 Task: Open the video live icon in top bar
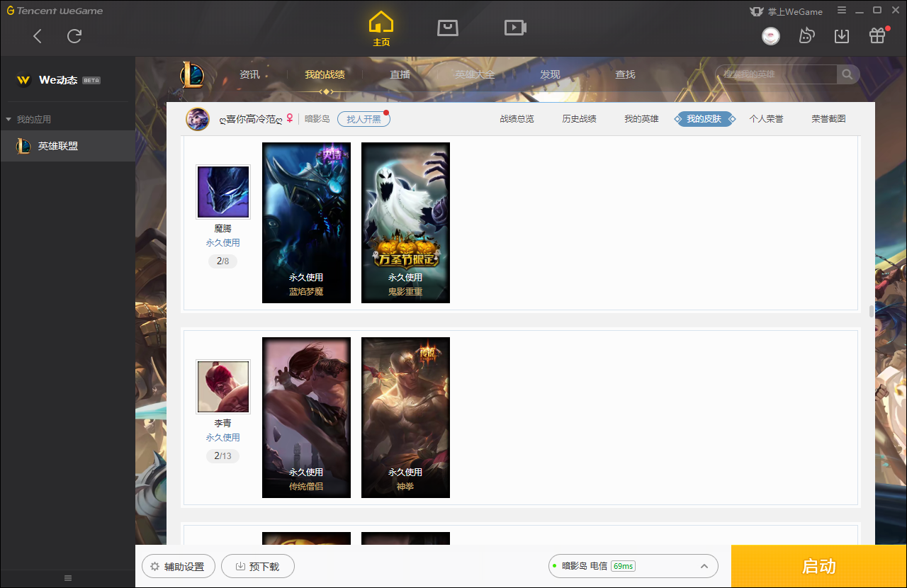[515, 28]
